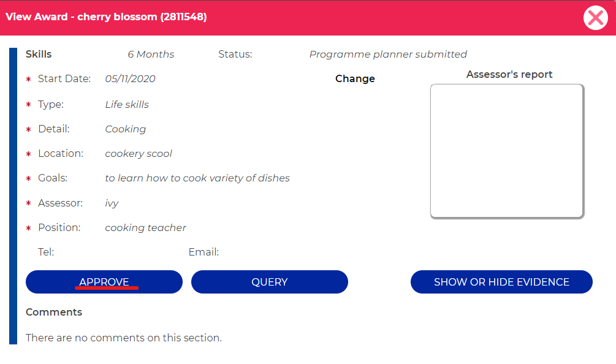
Task: Approve the Skills programme planner
Action: pos(104,282)
